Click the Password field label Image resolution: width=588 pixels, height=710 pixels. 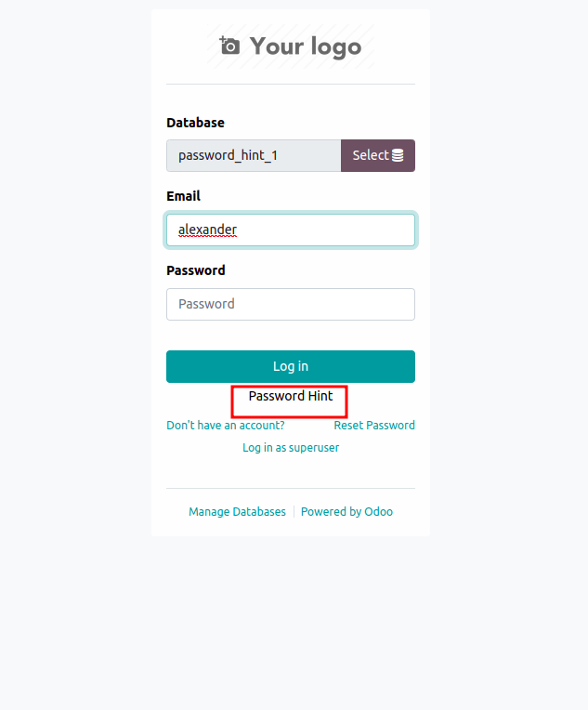[x=195, y=270]
